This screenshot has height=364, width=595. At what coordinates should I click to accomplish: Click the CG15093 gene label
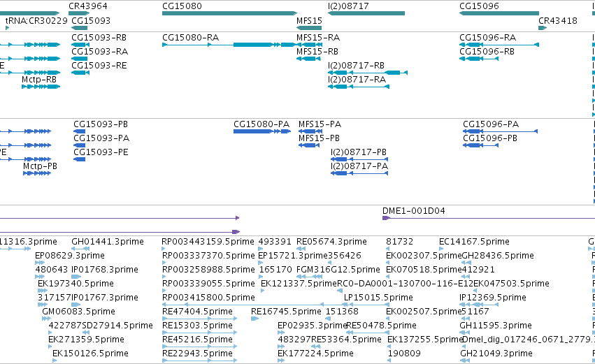91,20
